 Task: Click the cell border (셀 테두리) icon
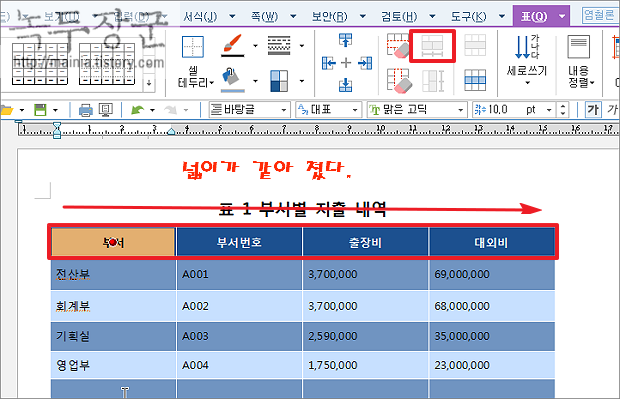point(193,47)
